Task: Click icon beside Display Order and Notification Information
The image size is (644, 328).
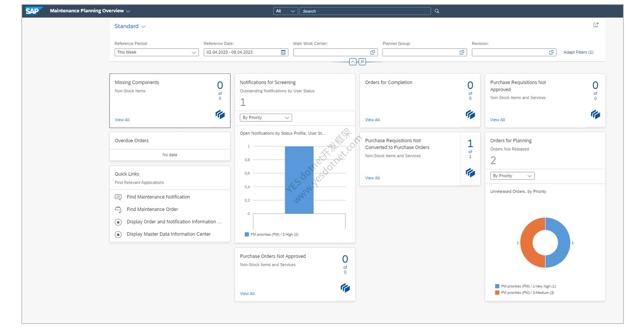Action: click(118, 222)
